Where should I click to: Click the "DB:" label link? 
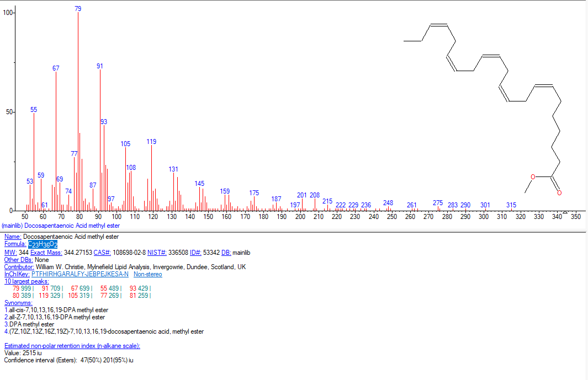click(x=226, y=252)
